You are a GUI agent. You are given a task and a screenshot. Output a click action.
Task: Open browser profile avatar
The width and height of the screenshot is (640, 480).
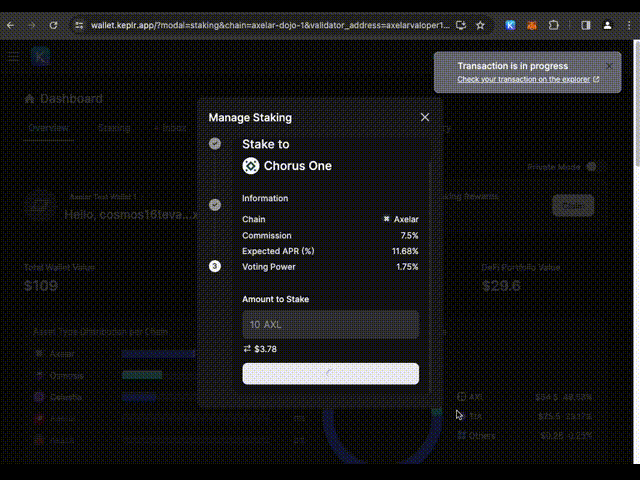607,25
